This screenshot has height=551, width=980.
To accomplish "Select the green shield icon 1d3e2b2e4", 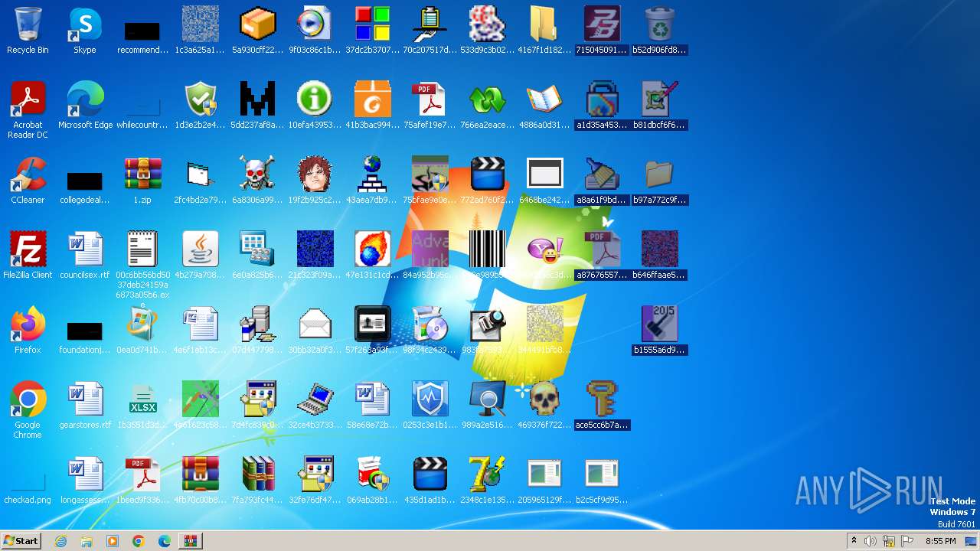I will (200, 106).
